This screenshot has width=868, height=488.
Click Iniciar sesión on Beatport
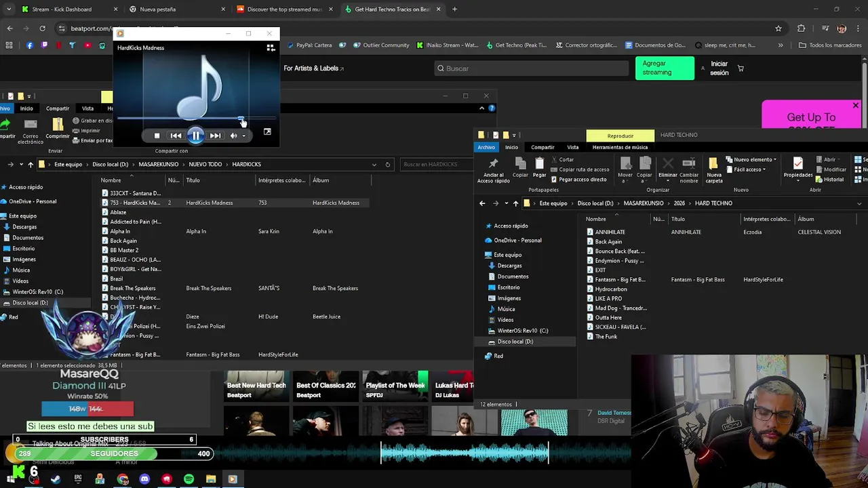click(x=719, y=68)
